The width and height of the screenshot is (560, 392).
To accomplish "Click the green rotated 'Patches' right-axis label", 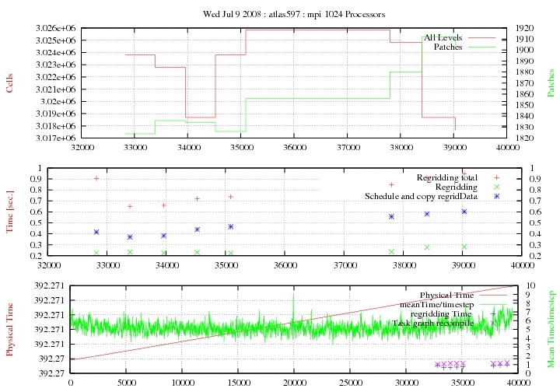I will (551, 82).
